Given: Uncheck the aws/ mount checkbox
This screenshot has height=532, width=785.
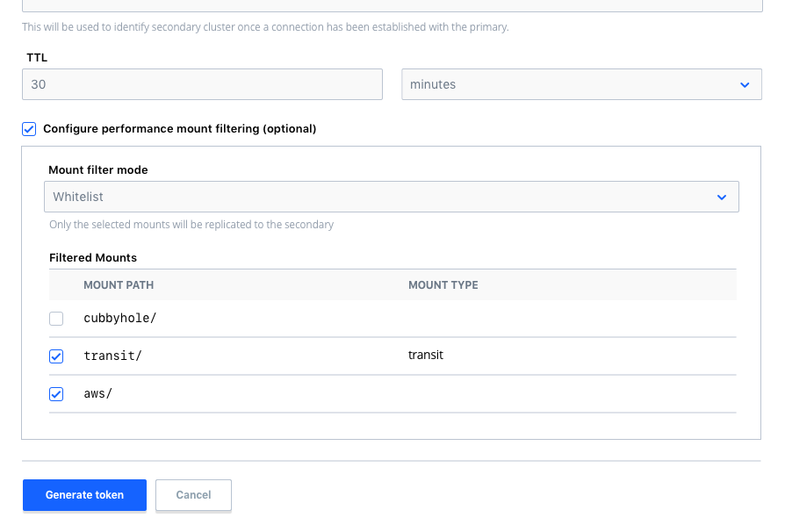Looking at the screenshot, I should (56, 394).
